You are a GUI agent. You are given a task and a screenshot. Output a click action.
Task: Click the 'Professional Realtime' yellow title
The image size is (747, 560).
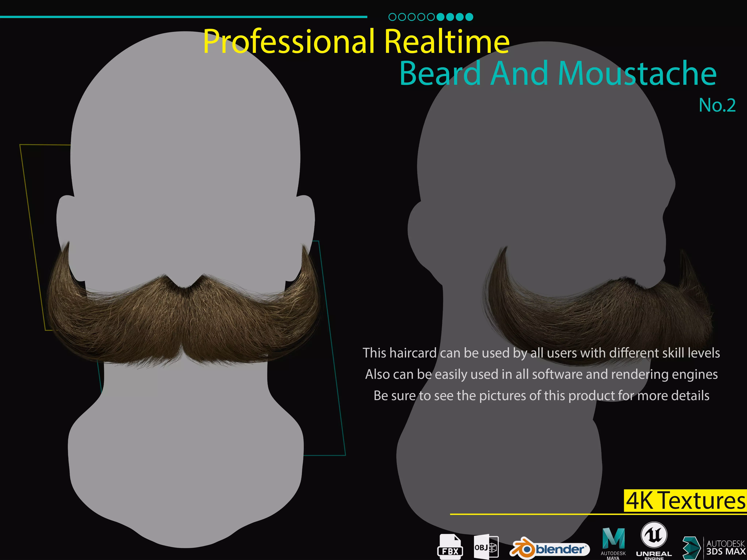point(356,41)
